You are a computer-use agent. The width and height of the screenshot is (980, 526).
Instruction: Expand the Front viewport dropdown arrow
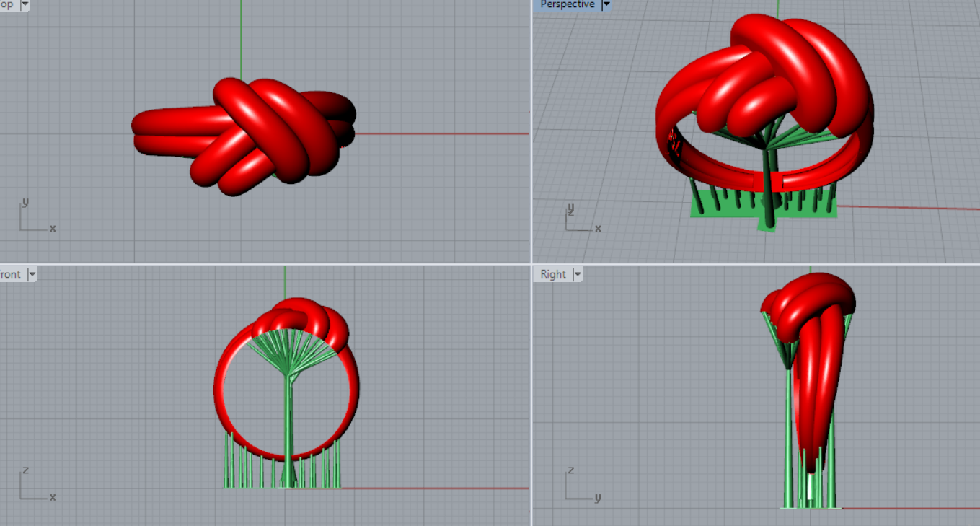(x=32, y=274)
